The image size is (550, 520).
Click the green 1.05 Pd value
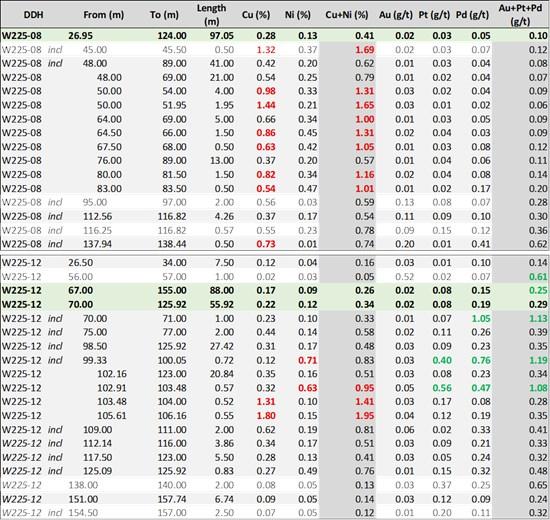tap(481, 319)
